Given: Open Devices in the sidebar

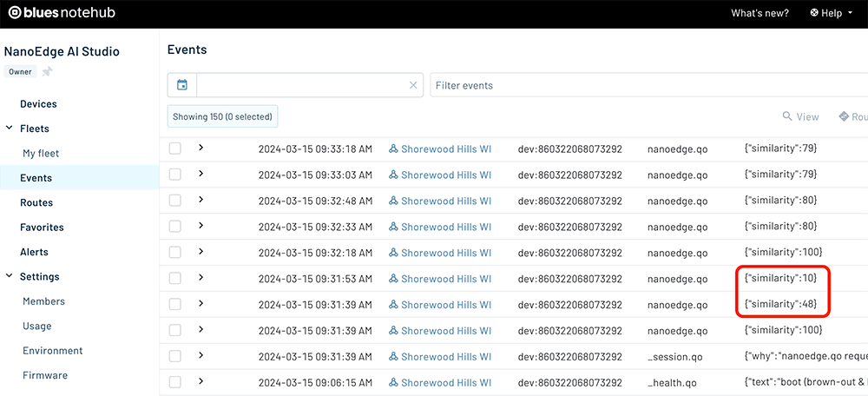Looking at the screenshot, I should tap(38, 104).
